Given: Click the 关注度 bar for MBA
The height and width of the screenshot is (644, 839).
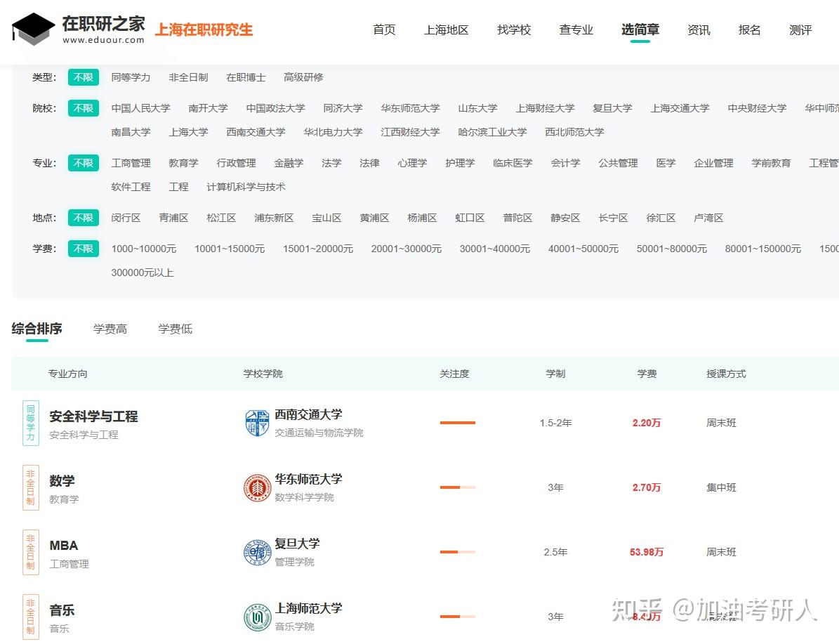Looking at the screenshot, I should (x=458, y=552).
